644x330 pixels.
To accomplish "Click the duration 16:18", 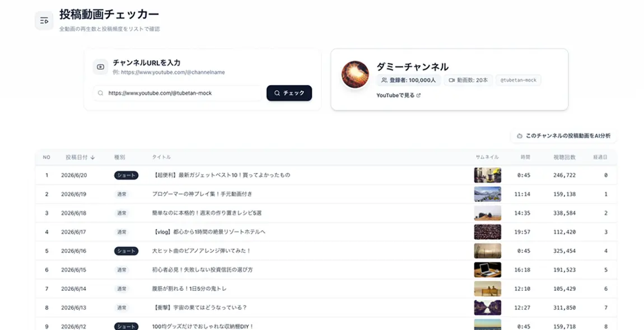I will pos(522,270).
